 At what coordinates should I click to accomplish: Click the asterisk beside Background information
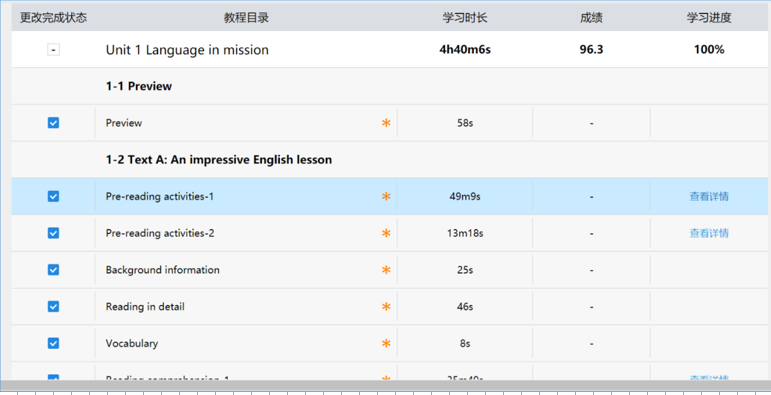click(386, 270)
